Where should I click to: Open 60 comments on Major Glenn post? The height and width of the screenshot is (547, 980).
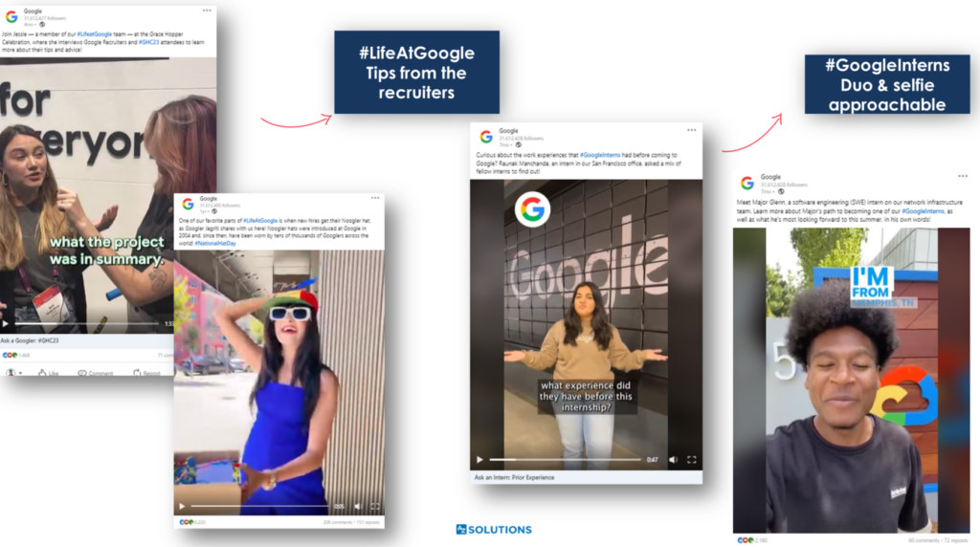[x=924, y=540]
